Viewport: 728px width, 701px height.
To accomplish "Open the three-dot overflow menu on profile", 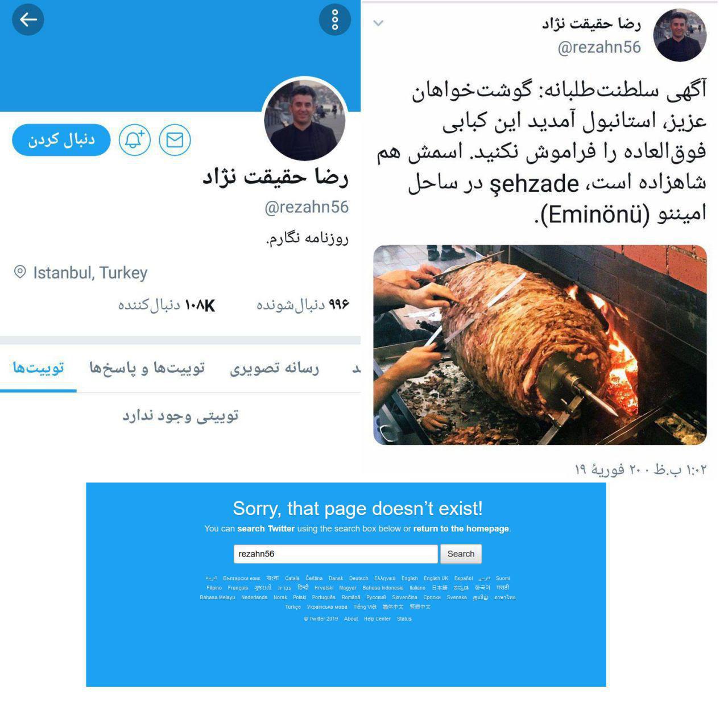I will click(334, 20).
